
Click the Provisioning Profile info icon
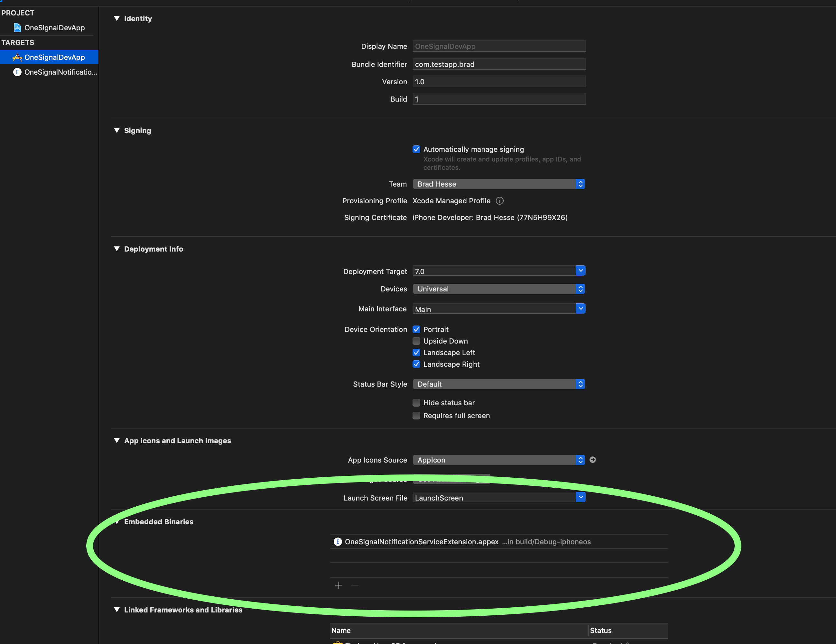pos(499,201)
